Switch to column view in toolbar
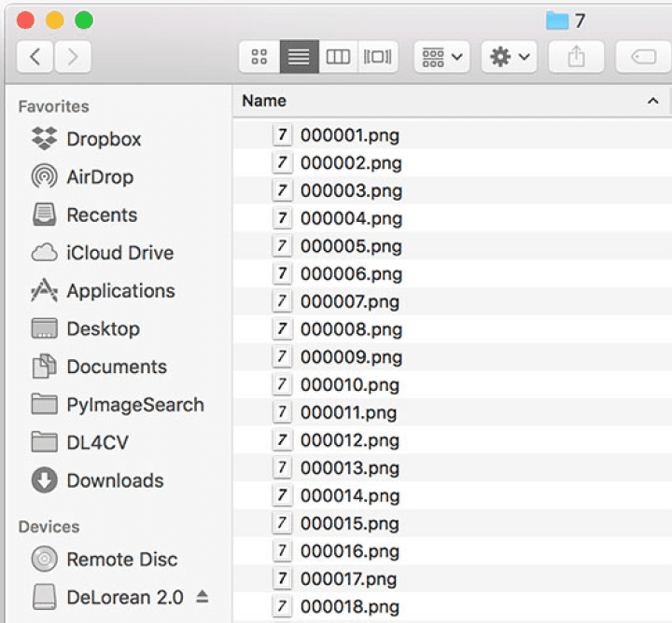 [x=338, y=57]
